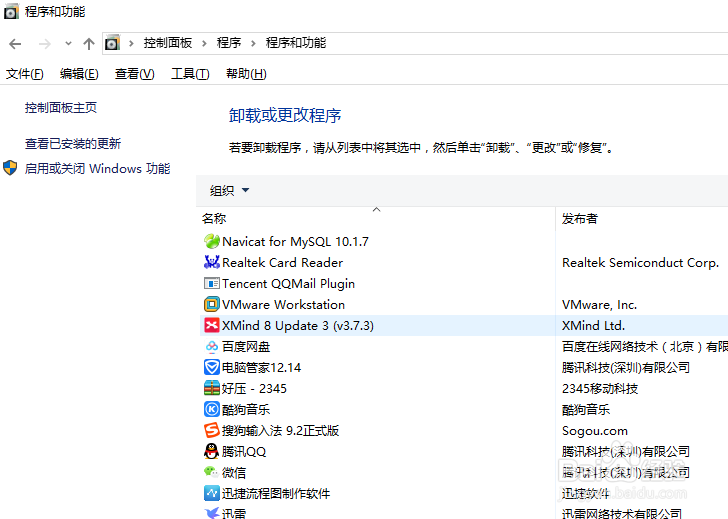Image resolution: width=728 pixels, height=519 pixels.
Task: Select Navicat for MySQL 10.1.7 row
Action: click(295, 241)
